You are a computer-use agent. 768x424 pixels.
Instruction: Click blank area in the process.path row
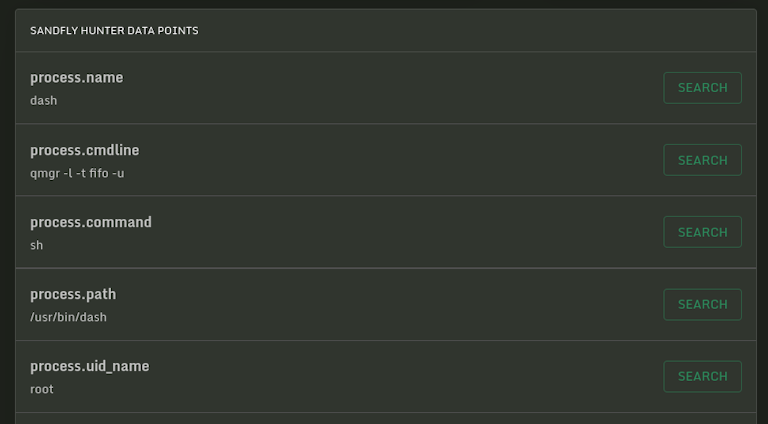coord(400,304)
